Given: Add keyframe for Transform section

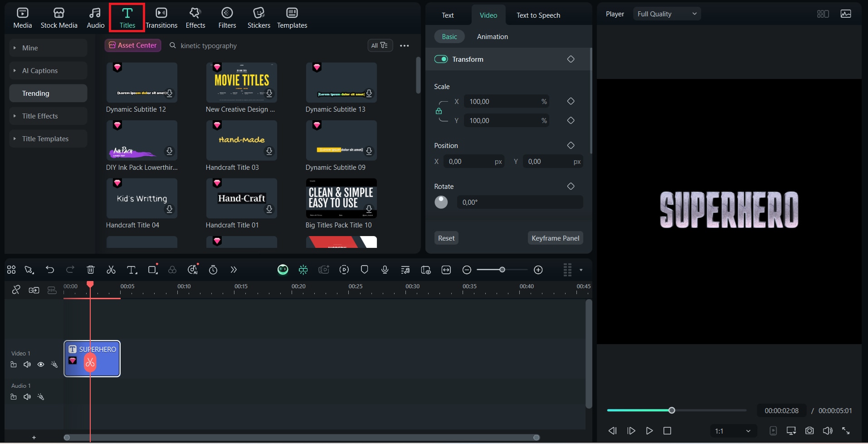Looking at the screenshot, I should tap(571, 59).
